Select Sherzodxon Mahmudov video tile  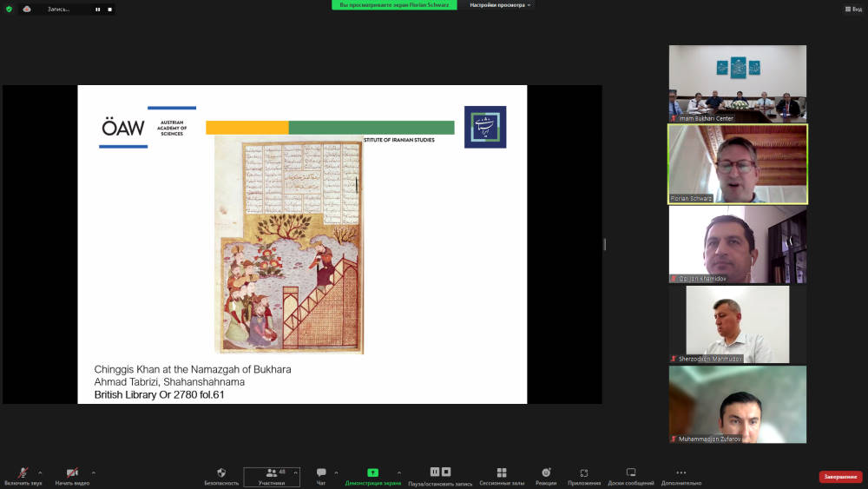pyautogui.click(x=737, y=325)
